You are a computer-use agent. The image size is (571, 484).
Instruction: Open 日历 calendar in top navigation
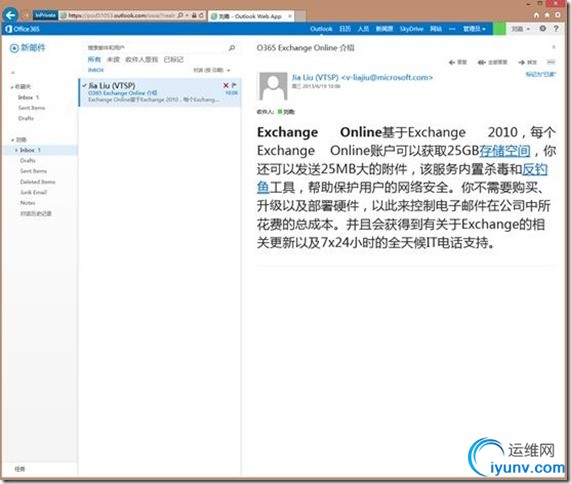345,29
